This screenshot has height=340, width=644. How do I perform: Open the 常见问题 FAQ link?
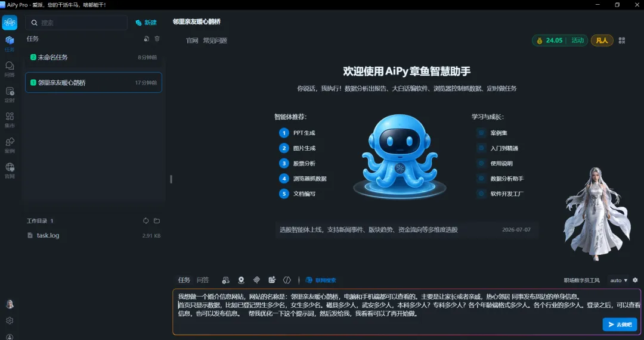tap(215, 40)
